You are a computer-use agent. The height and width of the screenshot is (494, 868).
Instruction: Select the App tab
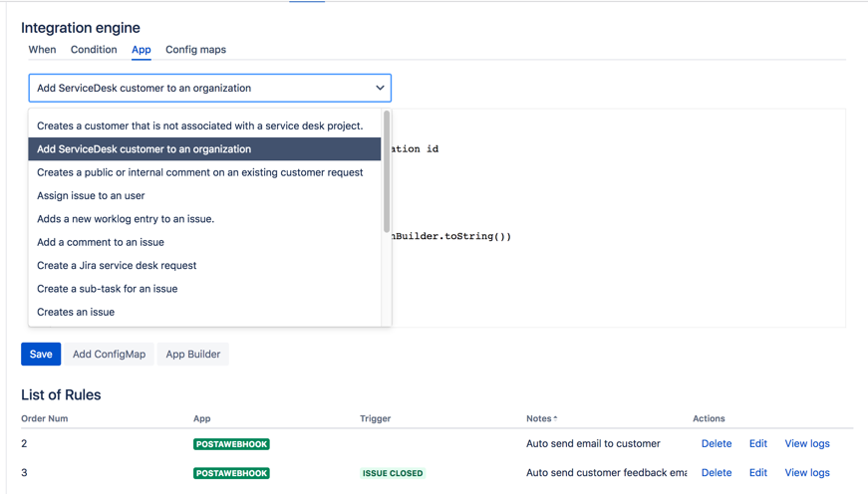[142, 50]
